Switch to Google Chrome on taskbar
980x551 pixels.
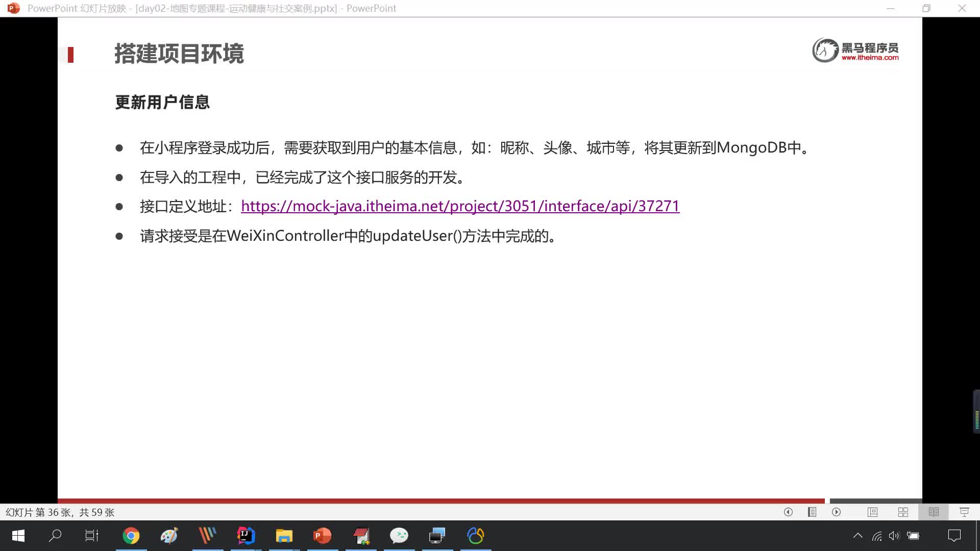coord(131,536)
